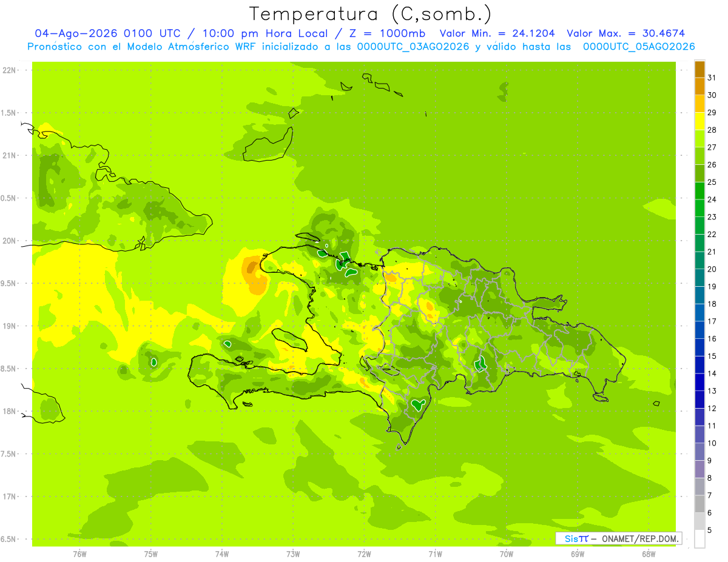Click the colorbar label '31'

click(712, 78)
